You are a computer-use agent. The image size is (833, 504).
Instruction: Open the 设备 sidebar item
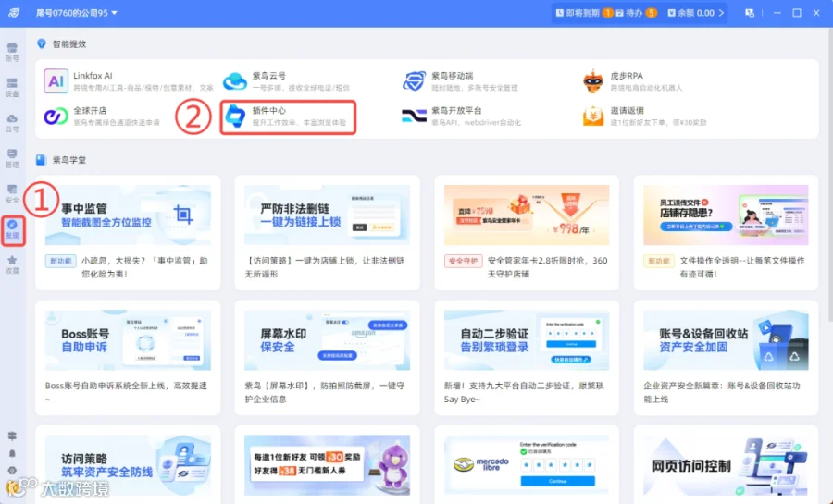coord(12,88)
